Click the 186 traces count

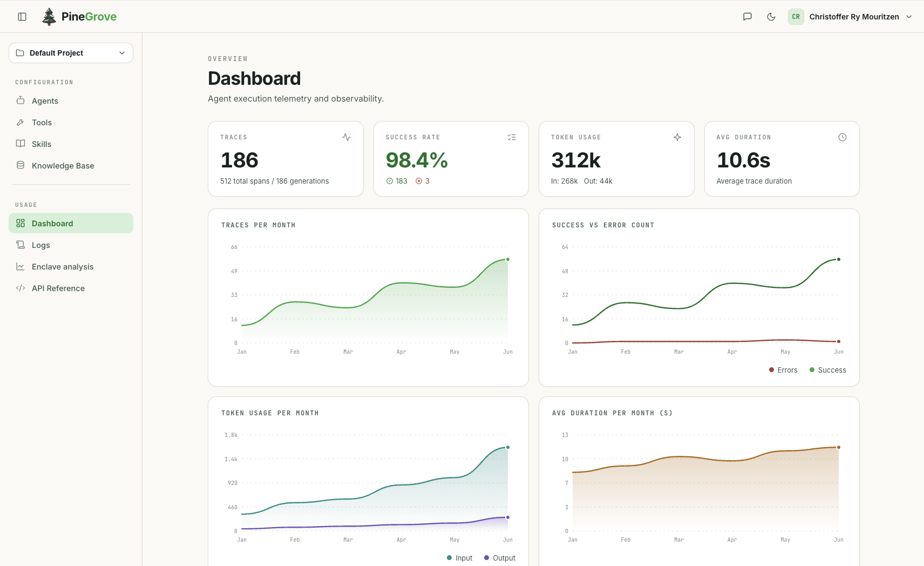(x=240, y=160)
